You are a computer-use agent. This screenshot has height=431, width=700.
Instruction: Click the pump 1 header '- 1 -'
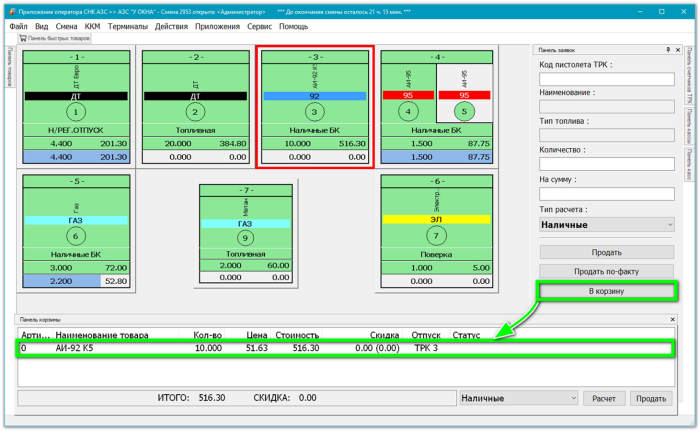pyautogui.click(x=76, y=57)
